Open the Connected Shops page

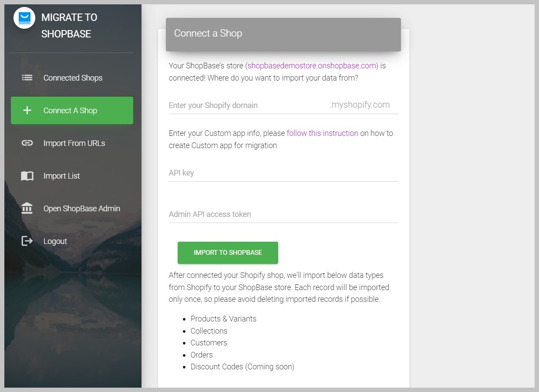click(73, 78)
